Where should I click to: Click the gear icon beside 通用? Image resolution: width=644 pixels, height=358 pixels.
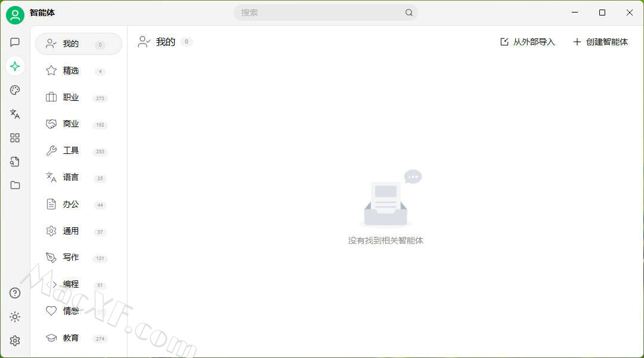pyautogui.click(x=51, y=231)
